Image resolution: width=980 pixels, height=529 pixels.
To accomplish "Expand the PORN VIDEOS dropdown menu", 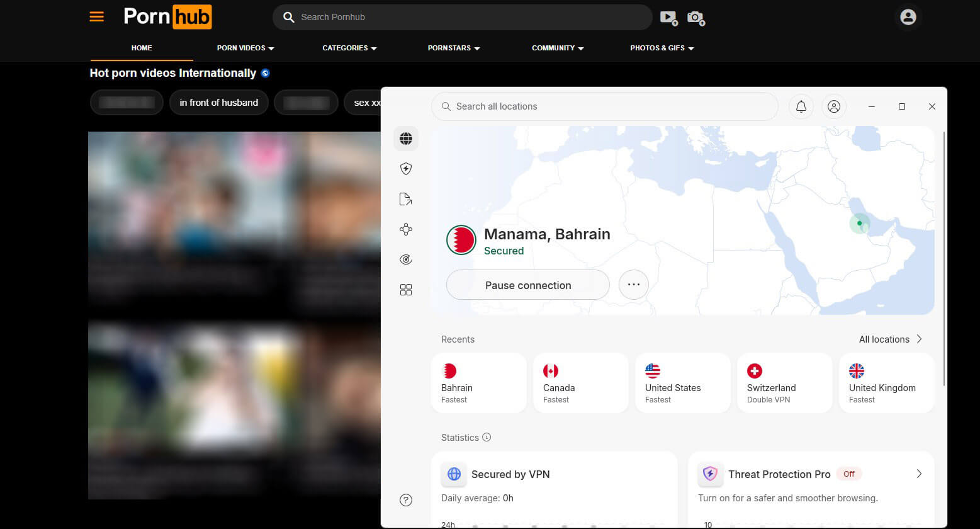I will tap(245, 48).
